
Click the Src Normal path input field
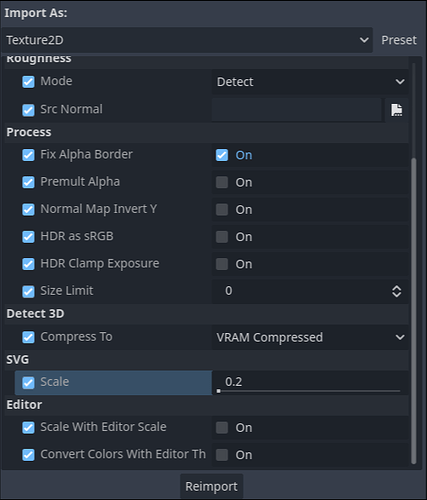pyautogui.click(x=297, y=110)
